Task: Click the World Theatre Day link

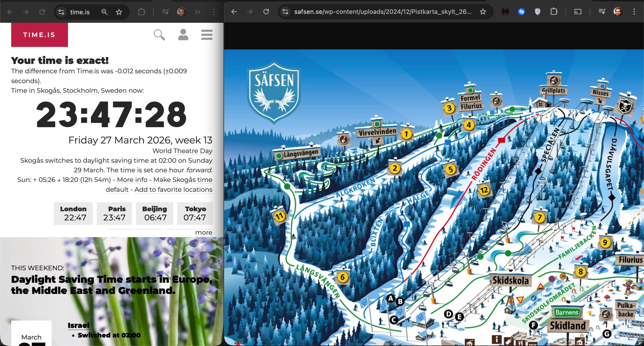Action: pyautogui.click(x=182, y=151)
